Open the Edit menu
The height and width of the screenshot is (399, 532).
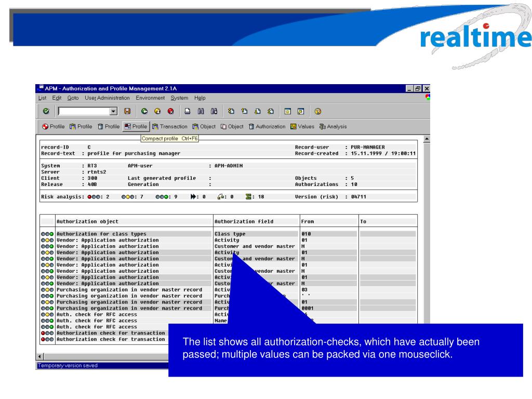[x=57, y=98]
